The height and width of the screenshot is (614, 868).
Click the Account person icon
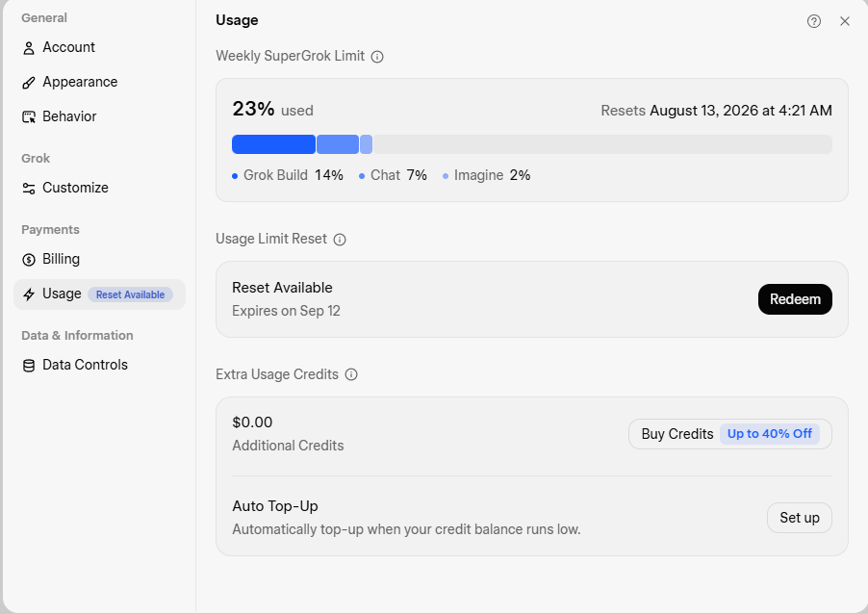coord(29,48)
